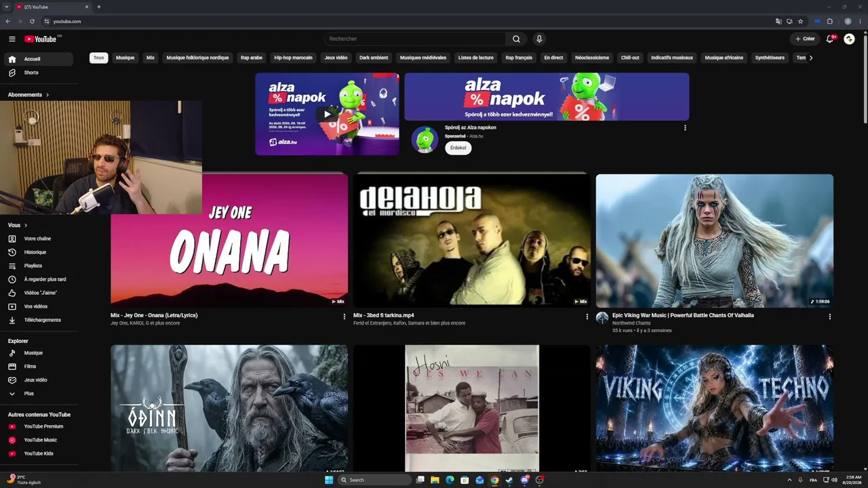Open the account avatar menu

[849, 39]
